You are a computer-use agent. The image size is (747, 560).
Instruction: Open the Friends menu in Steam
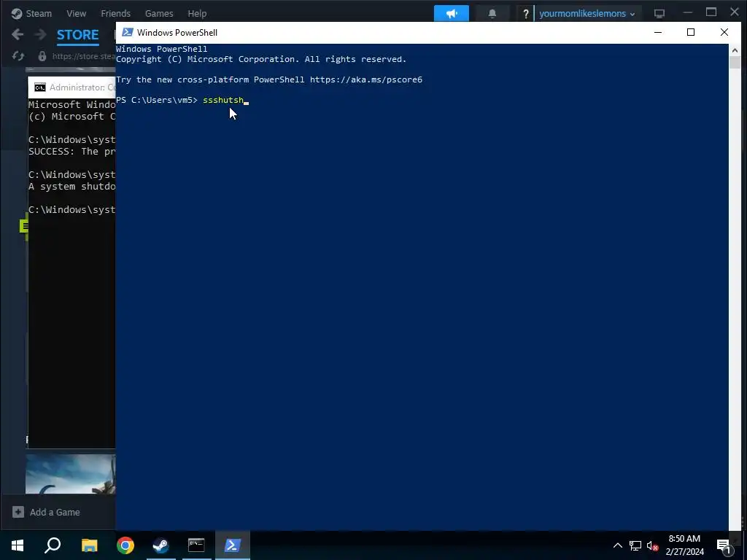click(x=115, y=13)
